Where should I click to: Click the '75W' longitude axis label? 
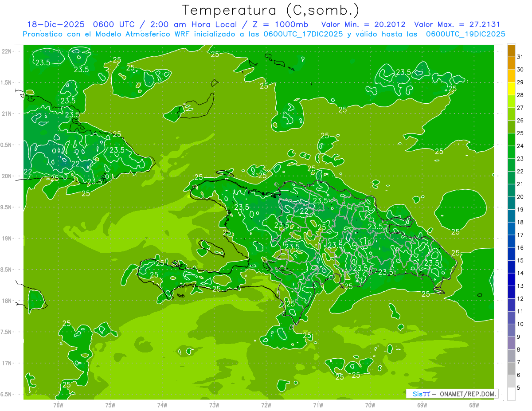[110, 405]
